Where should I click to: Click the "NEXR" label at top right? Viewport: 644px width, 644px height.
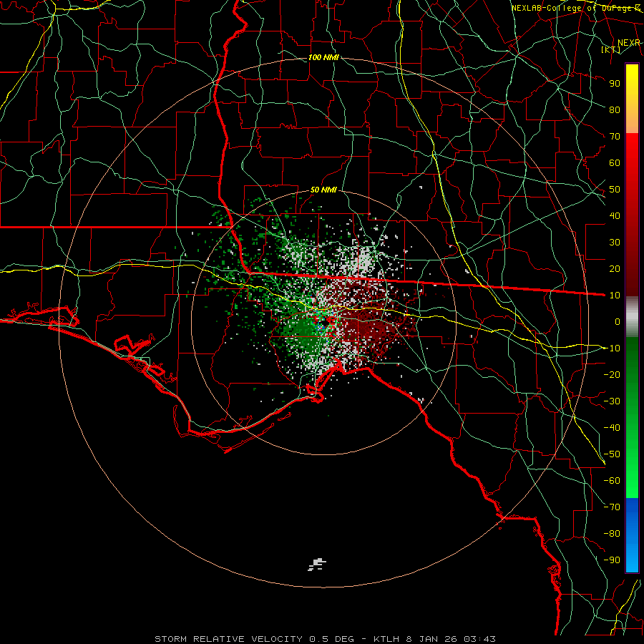pos(629,43)
